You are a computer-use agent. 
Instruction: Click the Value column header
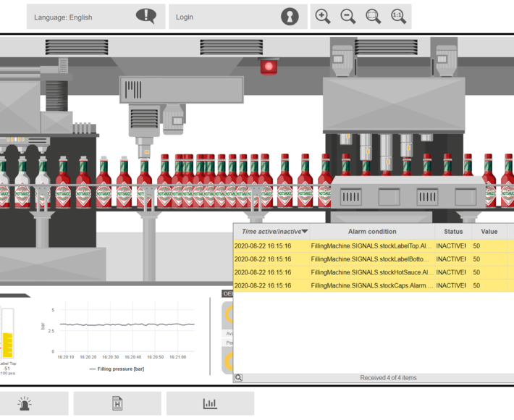coord(489,232)
